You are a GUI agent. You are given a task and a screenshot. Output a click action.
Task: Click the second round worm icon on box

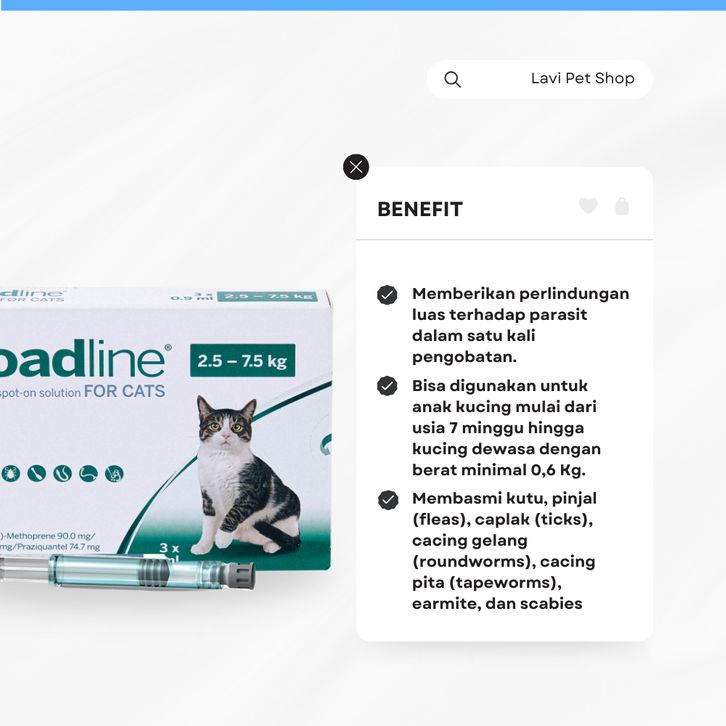pyautogui.click(x=37, y=473)
